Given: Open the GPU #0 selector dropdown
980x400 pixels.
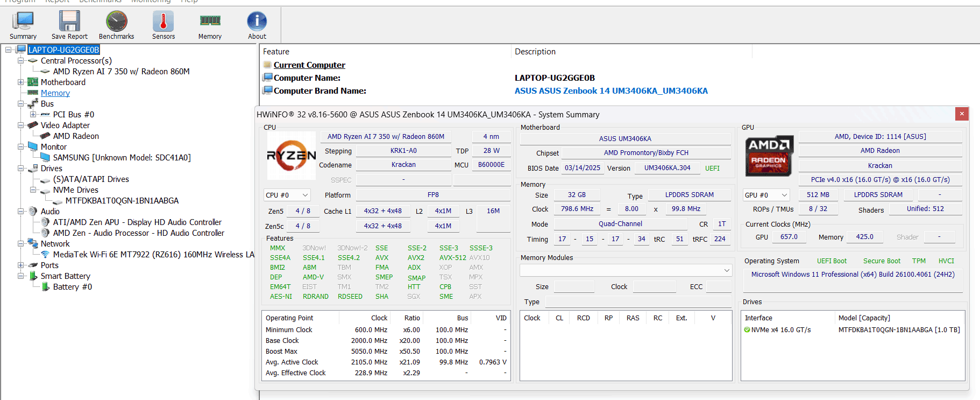Looking at the screenshot, I should click(766, 195).
